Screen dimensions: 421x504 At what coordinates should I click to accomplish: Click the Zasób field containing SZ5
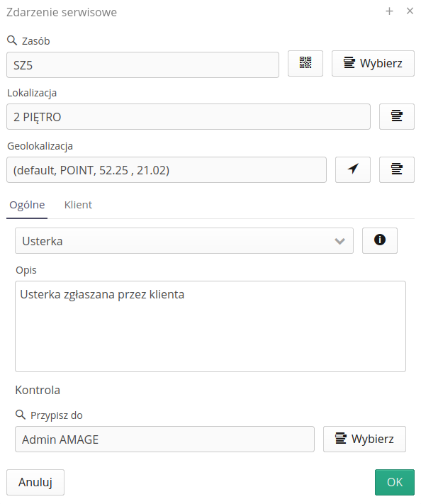(142, 65)
